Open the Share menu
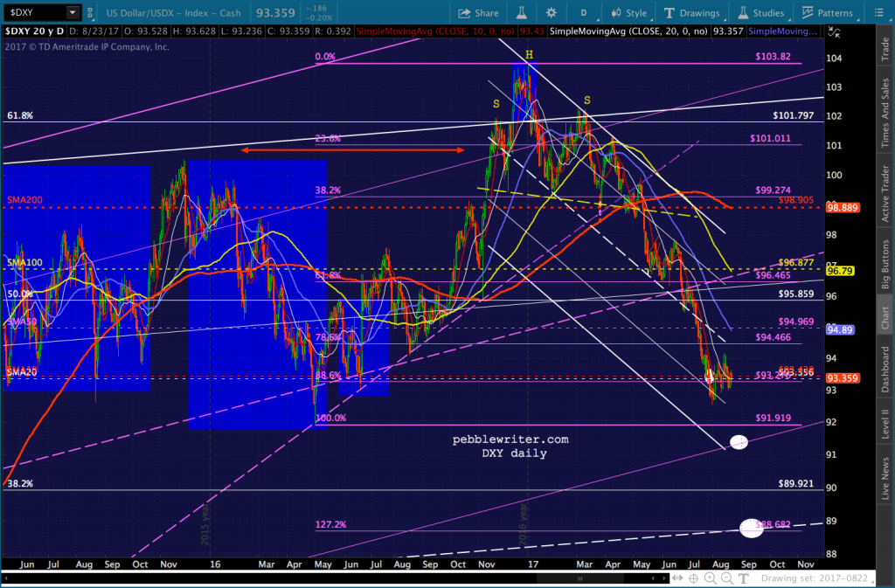The height and width of the screenshot is (588, 895). coord(478,12)
